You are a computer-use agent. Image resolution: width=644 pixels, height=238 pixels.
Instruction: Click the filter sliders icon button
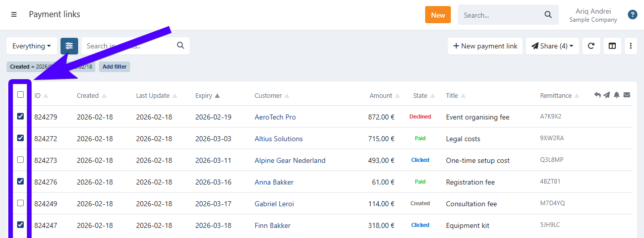coord(69,46)
